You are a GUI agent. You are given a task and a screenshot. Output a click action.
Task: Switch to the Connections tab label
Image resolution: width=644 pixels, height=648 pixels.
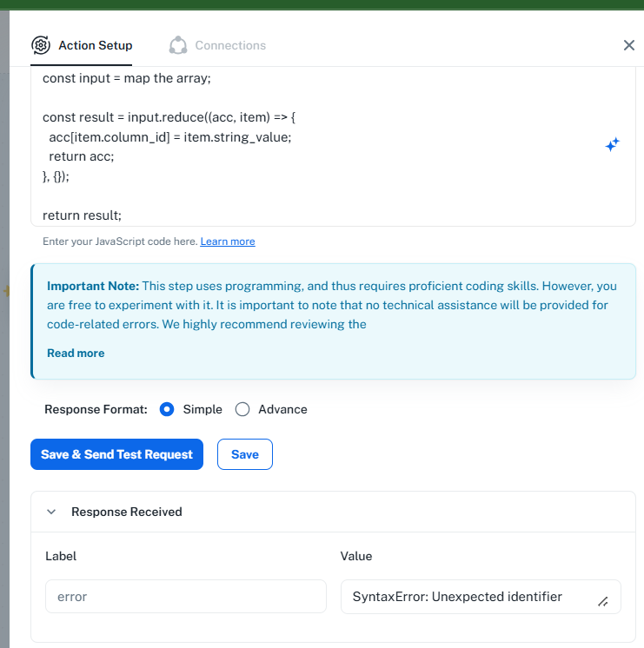(230, 45)
